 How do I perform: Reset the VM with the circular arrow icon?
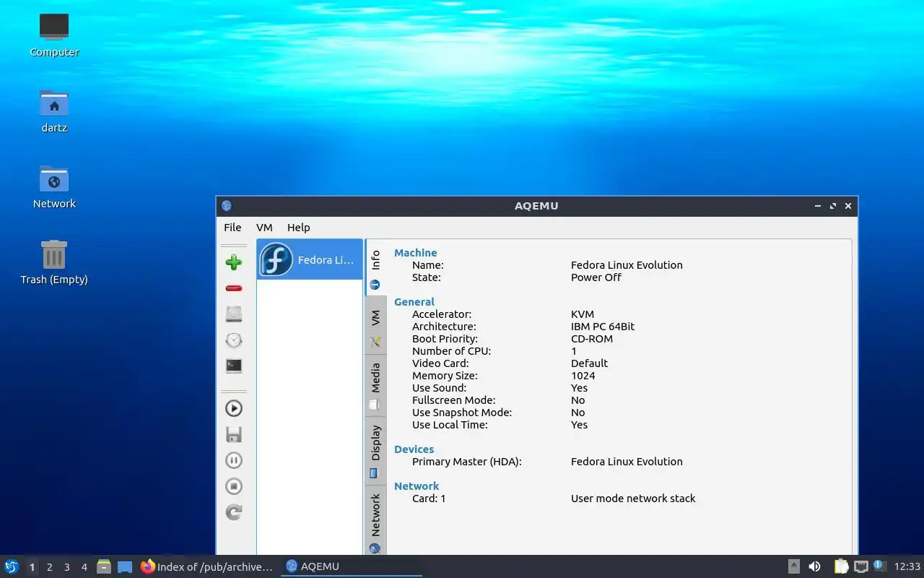[233, 512]
